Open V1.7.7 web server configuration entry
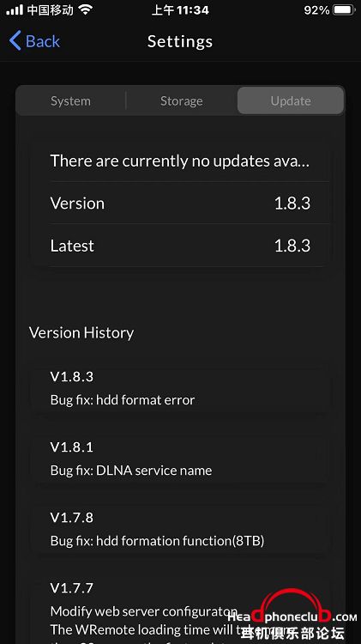Image resolution: width=361 pixels, height=644 pixels. pyautogui.click(x=180, y=610)
